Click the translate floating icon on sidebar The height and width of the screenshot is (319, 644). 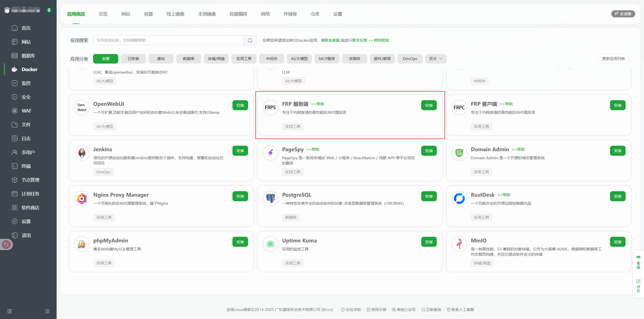(x=6, y=244)
